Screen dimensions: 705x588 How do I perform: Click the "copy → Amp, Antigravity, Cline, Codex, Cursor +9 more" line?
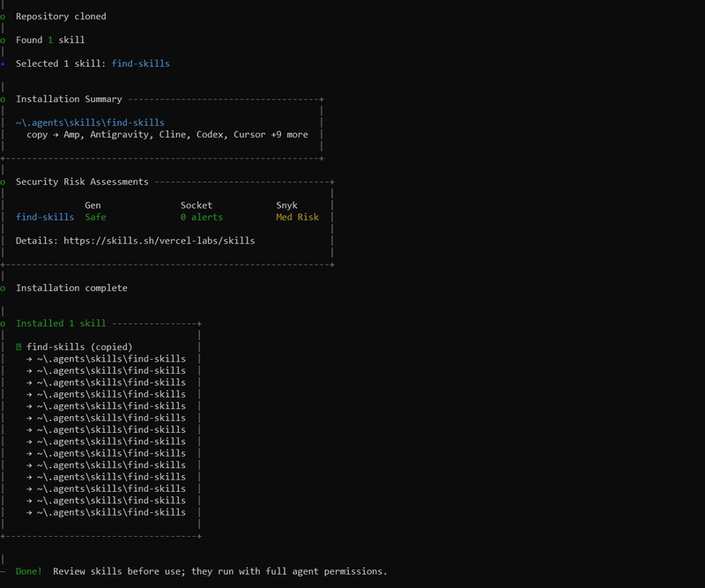(167, 135)
